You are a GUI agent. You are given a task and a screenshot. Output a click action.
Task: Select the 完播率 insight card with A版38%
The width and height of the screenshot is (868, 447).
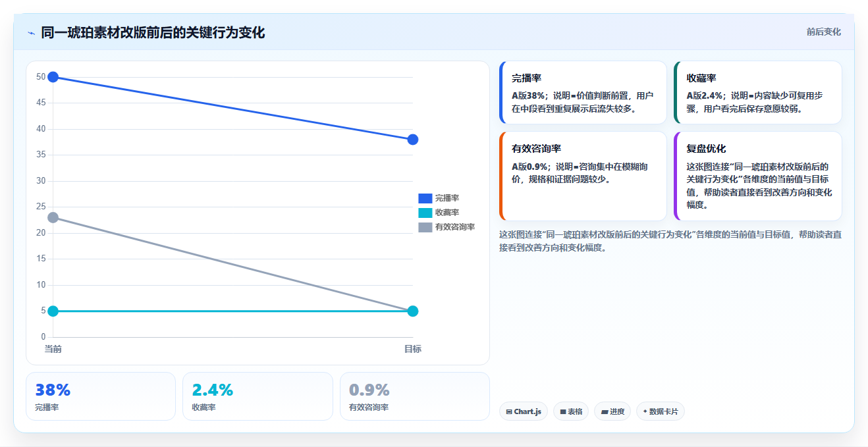(583, 93)
